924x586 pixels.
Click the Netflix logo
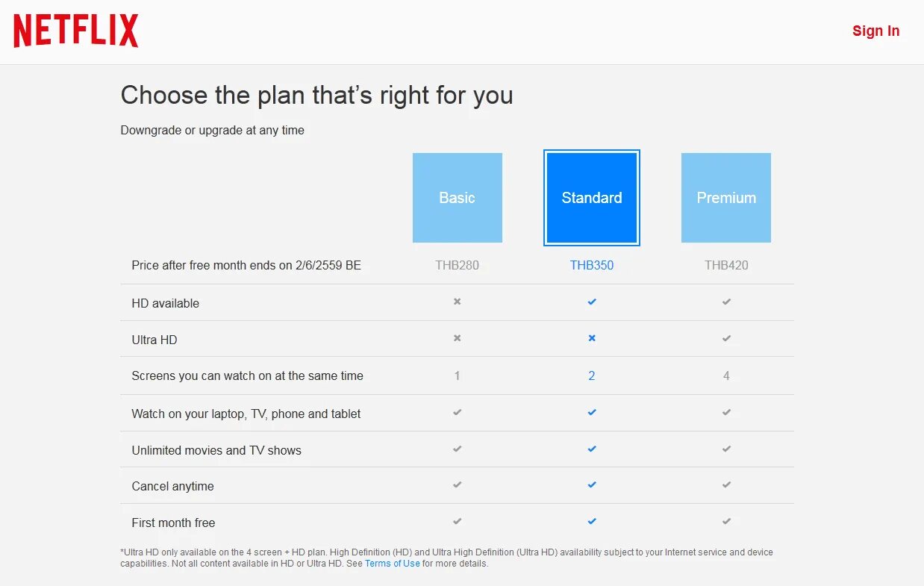click(x=76, y=31)
